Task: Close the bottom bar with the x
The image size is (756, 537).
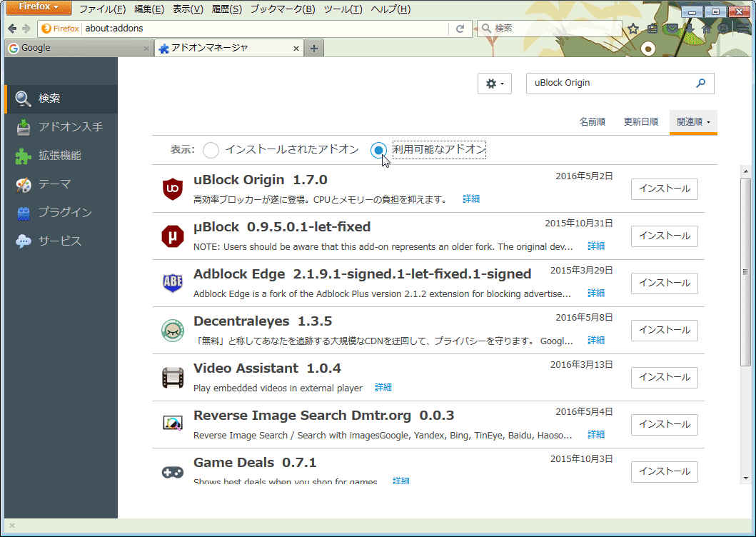Action: click(x=12, y=526)
